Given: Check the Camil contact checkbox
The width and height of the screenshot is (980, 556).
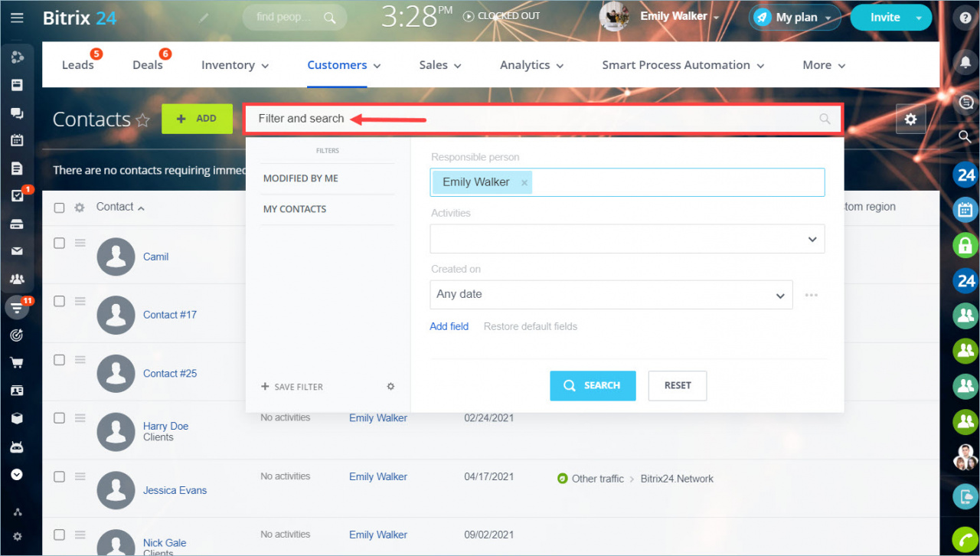Looking at the screenshot, I should click(59, 243).
